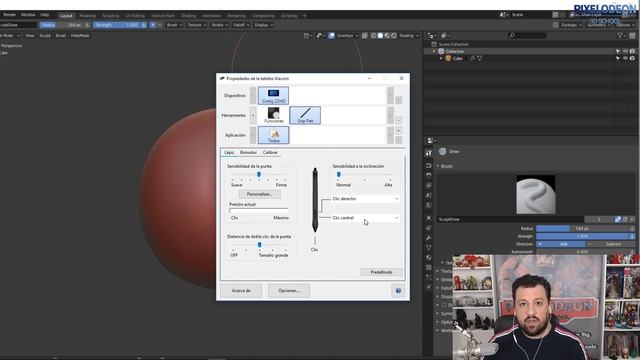Screen dimensions: 640x360
Task: Toggle Cube eye visibility in outliner
Action: 625,58
